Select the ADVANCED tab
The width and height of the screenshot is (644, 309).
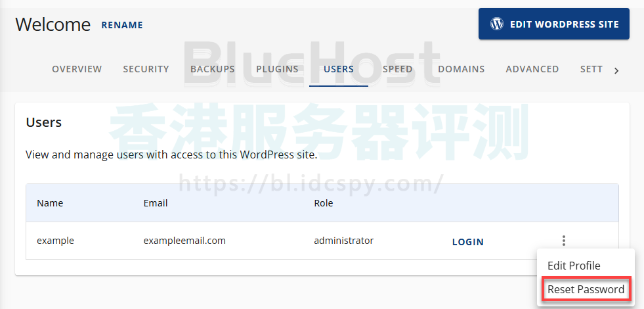(x=532, y=69)
